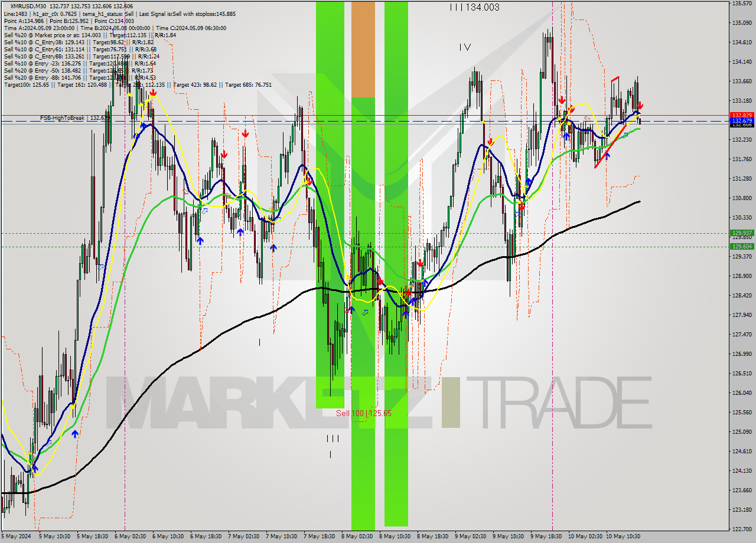This screenshot has width=756, height=543.
Task: Click the Sell %10 C_Entry88: 133.261 line
Action: pos(82,56)
